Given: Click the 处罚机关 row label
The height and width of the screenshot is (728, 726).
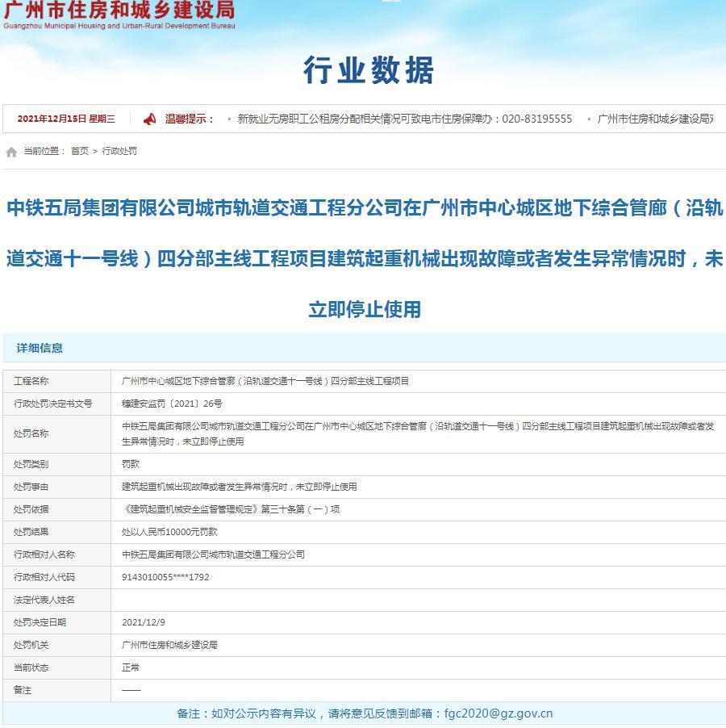Looking at the screenshot, I should pos(31,646).
